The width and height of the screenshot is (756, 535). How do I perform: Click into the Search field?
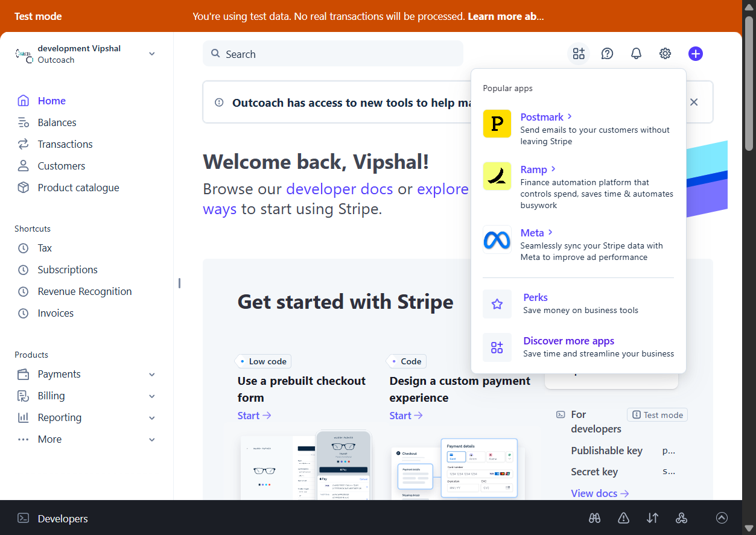tap(333, 54)
